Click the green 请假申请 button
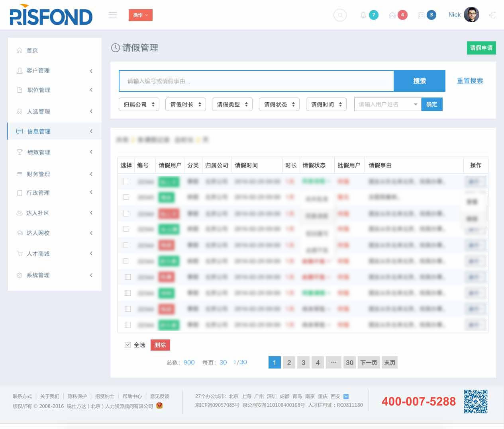This screenshot has width=504, height=429. pos(481,48)
